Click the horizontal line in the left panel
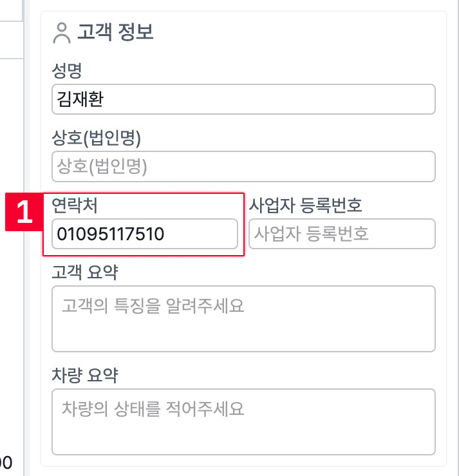This screenshot has height=476, width=459. click(x=10, y=57)
